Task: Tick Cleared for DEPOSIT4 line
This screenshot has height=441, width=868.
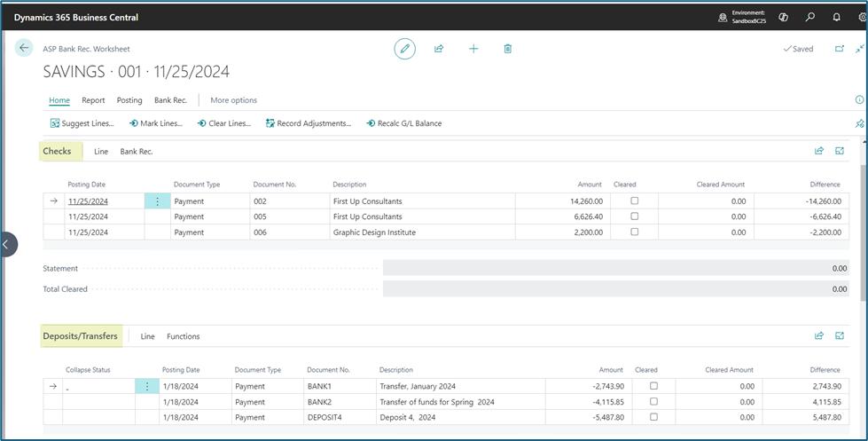Action: pyautogui.click(x=653, y=417)
